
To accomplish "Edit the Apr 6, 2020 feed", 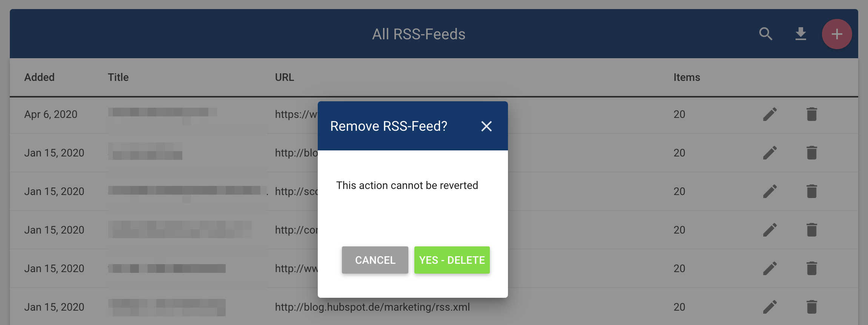I will 770,114.
